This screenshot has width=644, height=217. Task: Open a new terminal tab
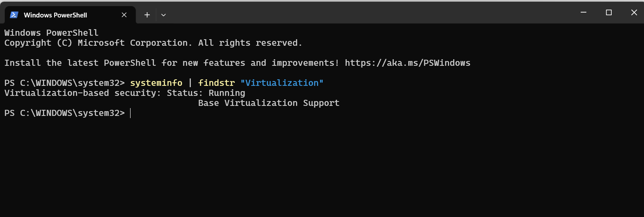click(x=147, y=15)
